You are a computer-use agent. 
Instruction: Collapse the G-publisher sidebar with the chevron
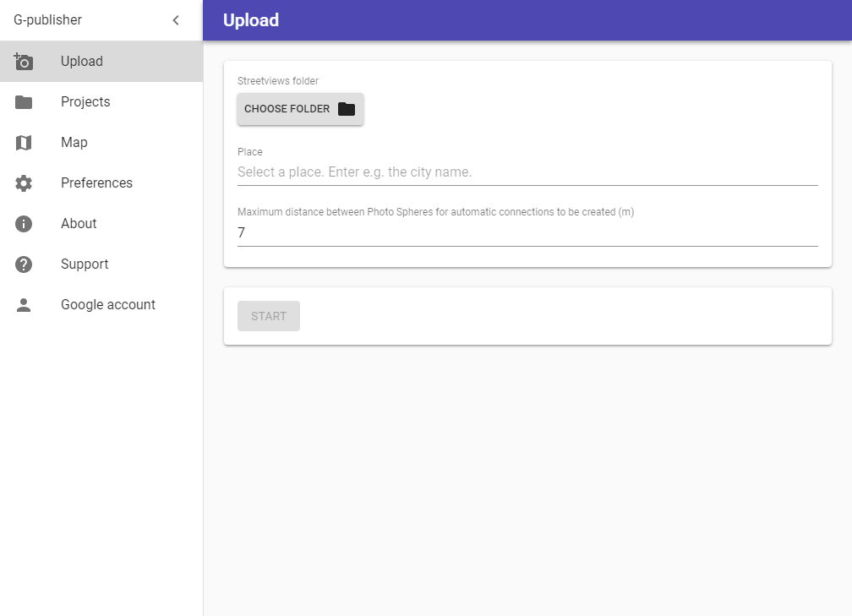176,20
